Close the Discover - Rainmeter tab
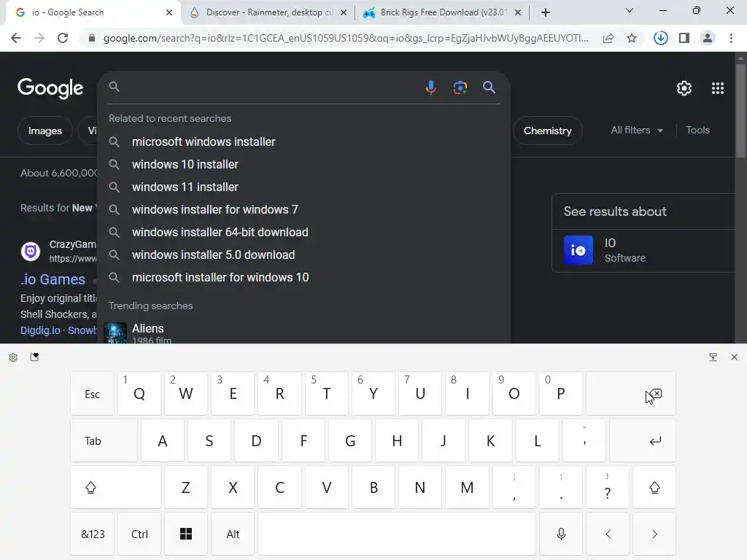This screenshot has width=747, height=560. click(x=344, y=12)
